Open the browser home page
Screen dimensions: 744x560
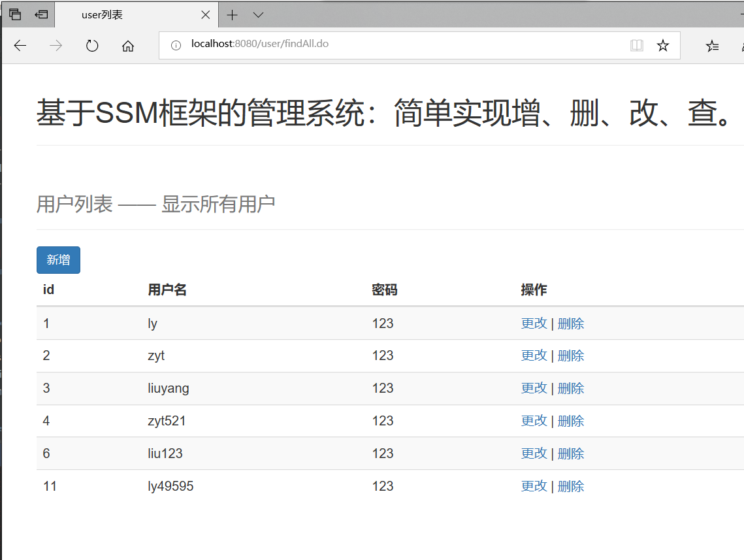pyautogui.click(x=127, y=46)
